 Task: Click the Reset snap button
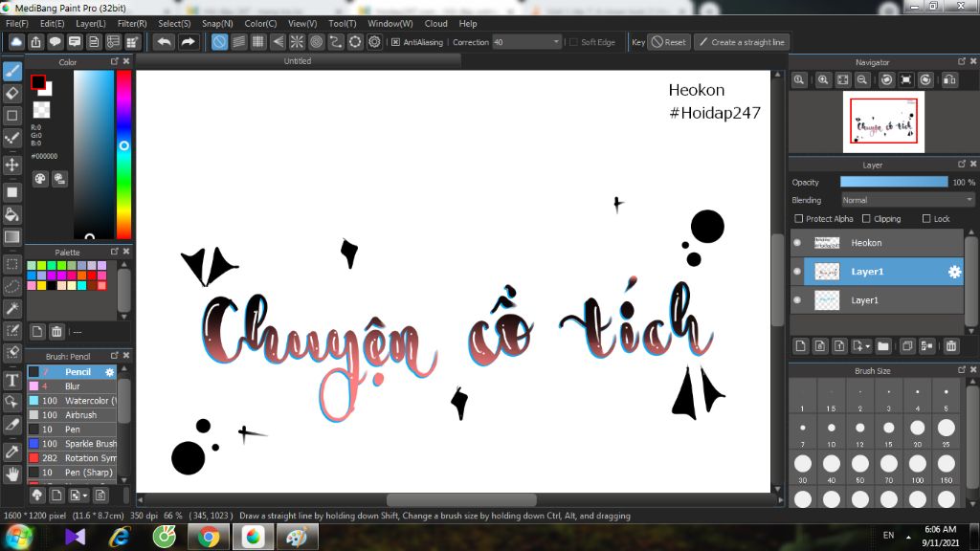[669, 42]
